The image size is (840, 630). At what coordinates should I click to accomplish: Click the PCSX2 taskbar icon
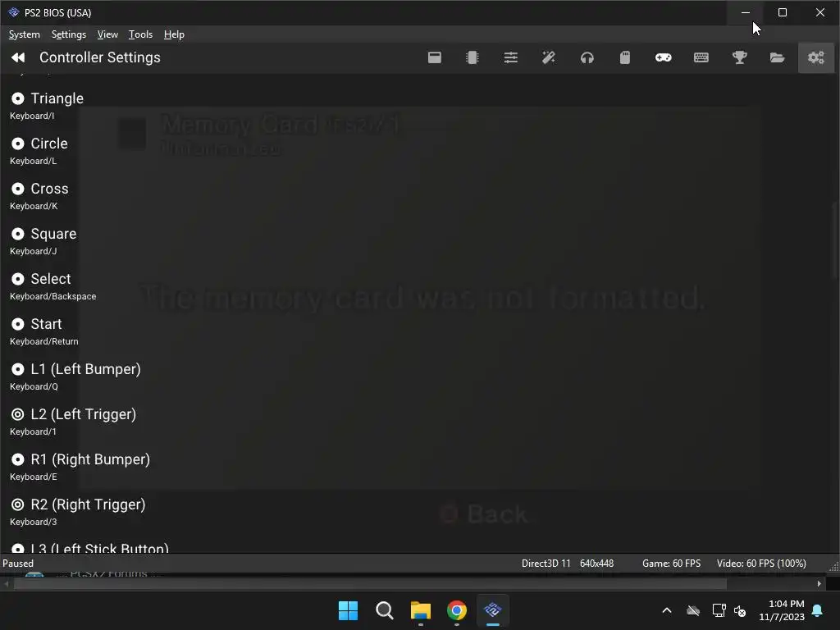(493, 609)
